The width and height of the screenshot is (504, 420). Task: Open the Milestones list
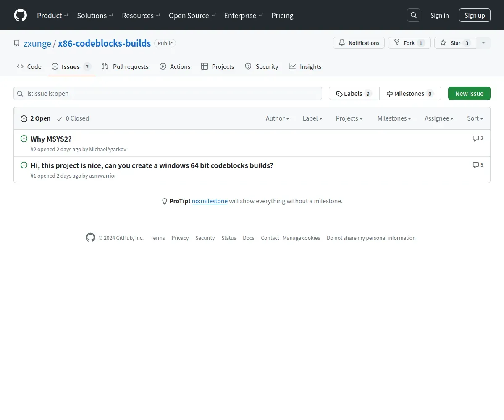(x=410, y=93)
